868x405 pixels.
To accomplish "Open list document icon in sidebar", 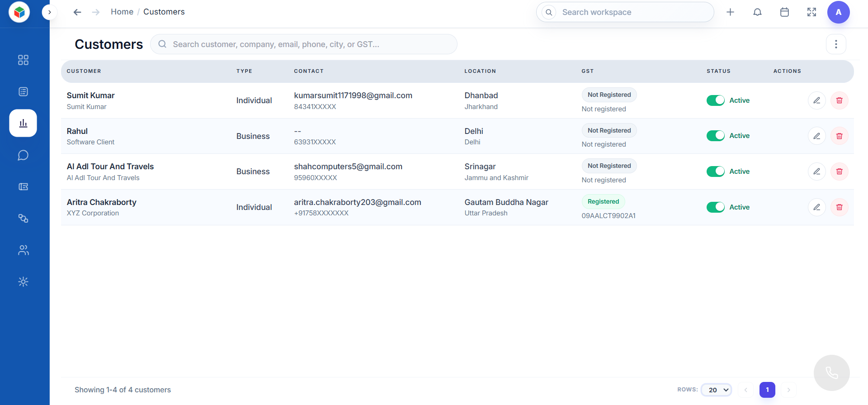I will (x=23, y=92).
